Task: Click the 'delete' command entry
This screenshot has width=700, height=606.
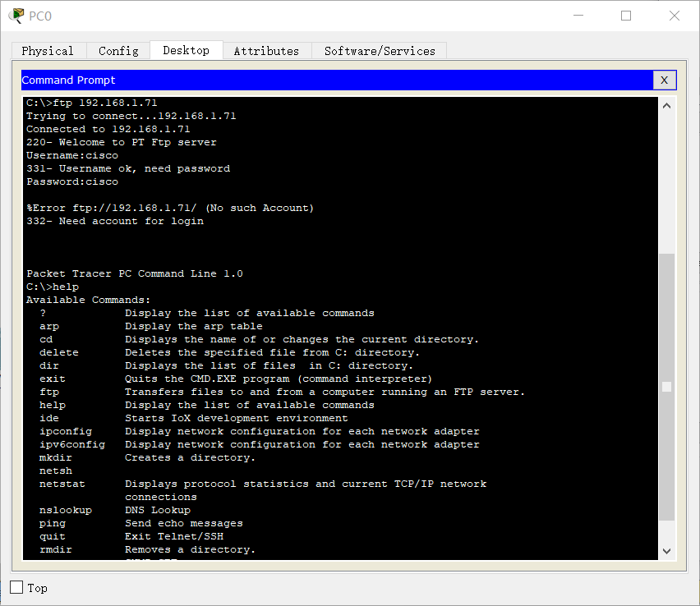Action: 59,352
